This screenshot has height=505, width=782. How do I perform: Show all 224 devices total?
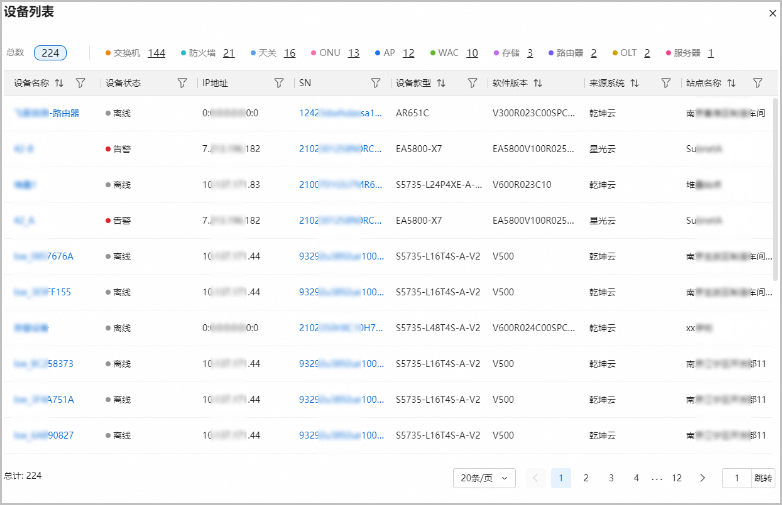pos(50,53)
